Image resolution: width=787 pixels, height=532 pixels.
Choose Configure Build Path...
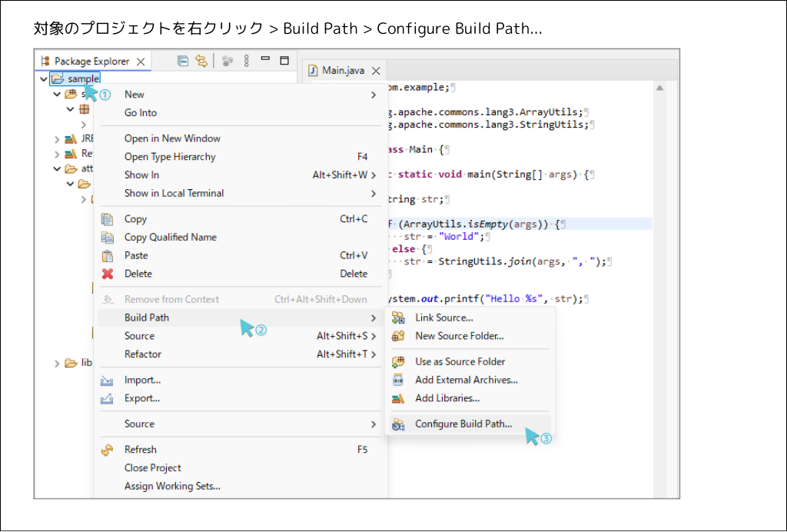[x=470, y=424]
